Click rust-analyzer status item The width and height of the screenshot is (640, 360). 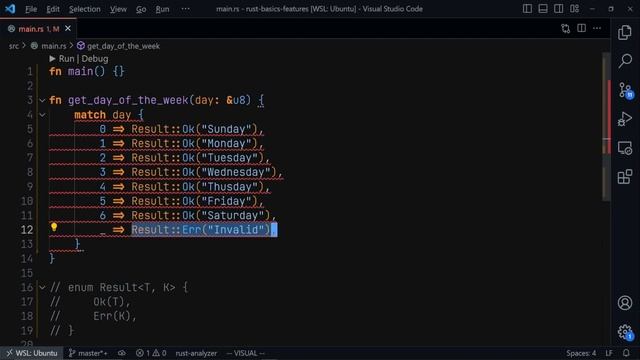[x=196, y=353]
